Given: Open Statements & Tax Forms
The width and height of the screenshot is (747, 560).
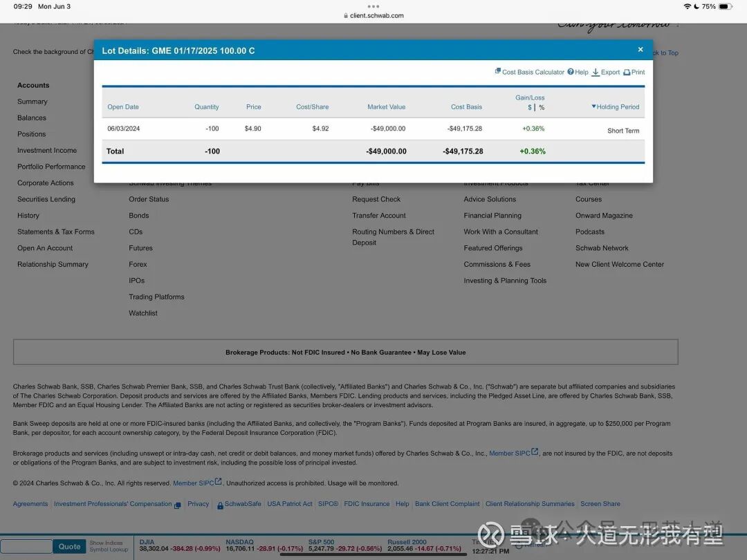Looking at the screenshot, I should click(x=56, y=232).
